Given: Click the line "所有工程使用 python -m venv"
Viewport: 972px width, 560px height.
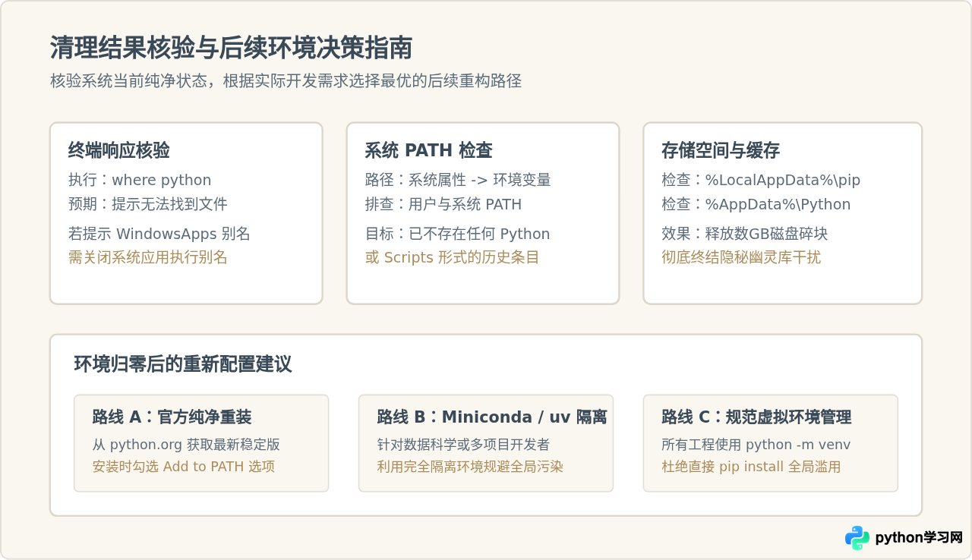Looking at the screenshot, I should tap(756, 445).
